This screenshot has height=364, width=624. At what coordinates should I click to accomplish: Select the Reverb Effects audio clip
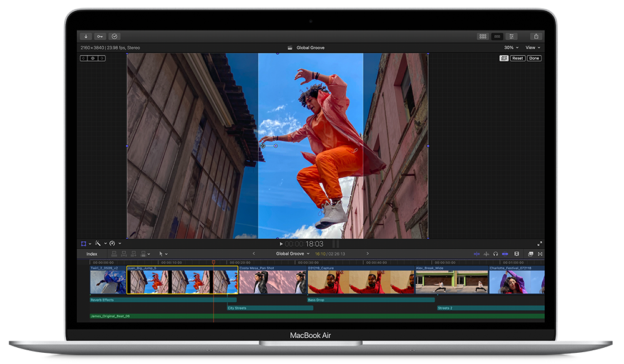pos(163,300)
